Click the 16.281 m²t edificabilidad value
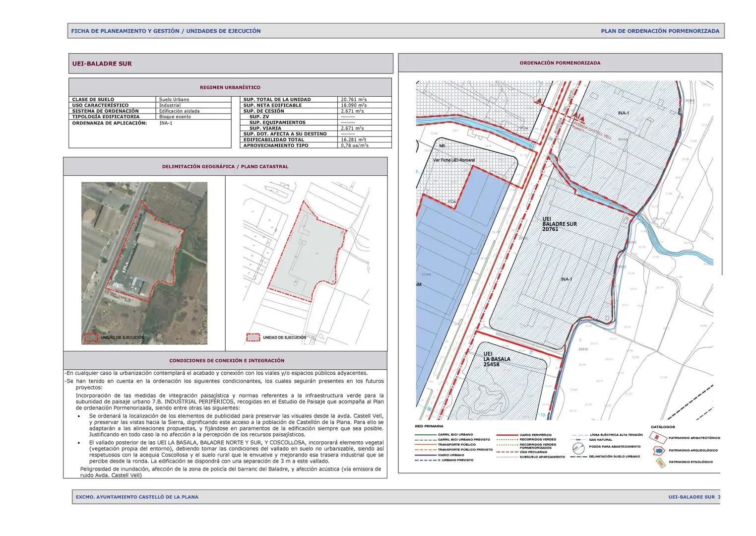 [x=353, y=140]
